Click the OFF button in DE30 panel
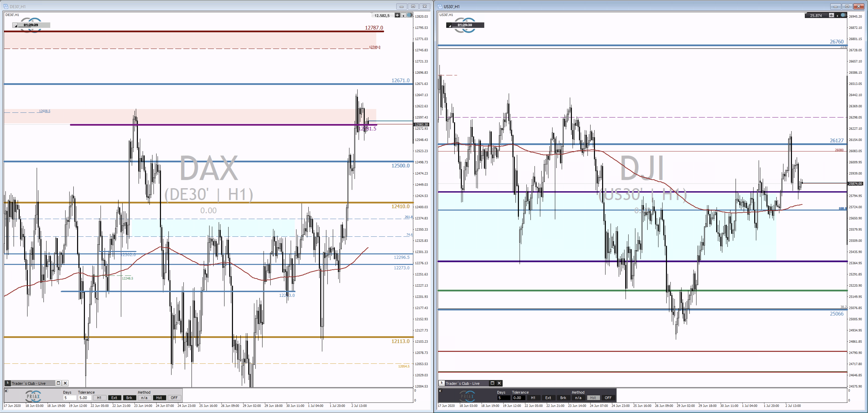This screenshot has width=868, height=413. click(x=174, y=398)
